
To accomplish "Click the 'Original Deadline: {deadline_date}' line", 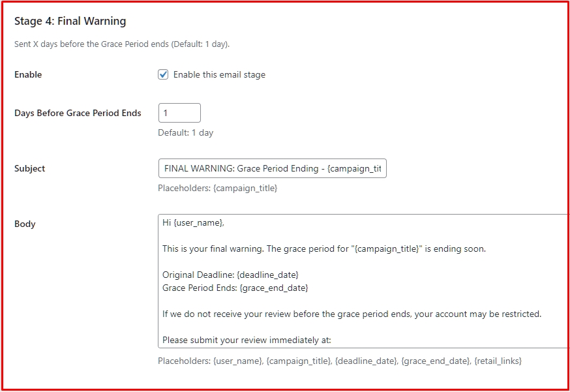I will point(230,275).
